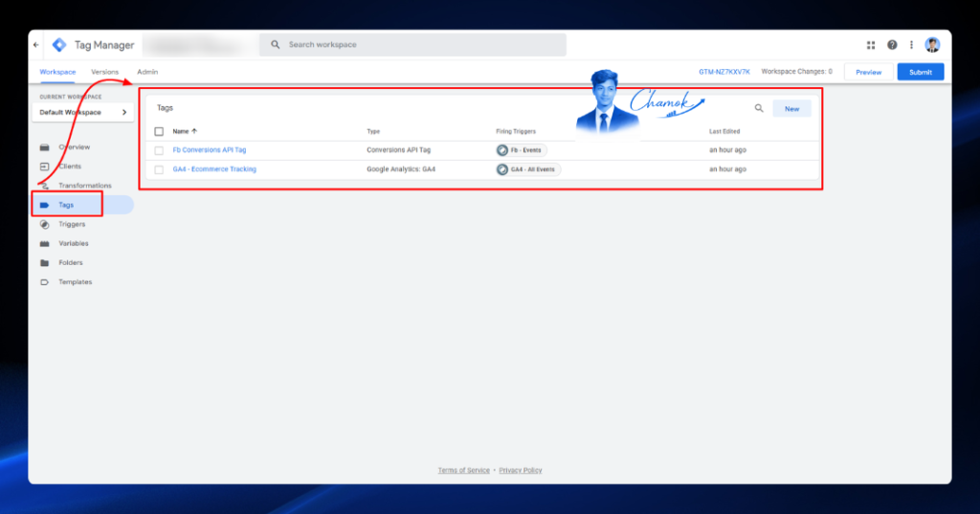The width and height of the screenshot is (980, 514).
Task: Click the Overview icon in sidebar
Action: 44,147
